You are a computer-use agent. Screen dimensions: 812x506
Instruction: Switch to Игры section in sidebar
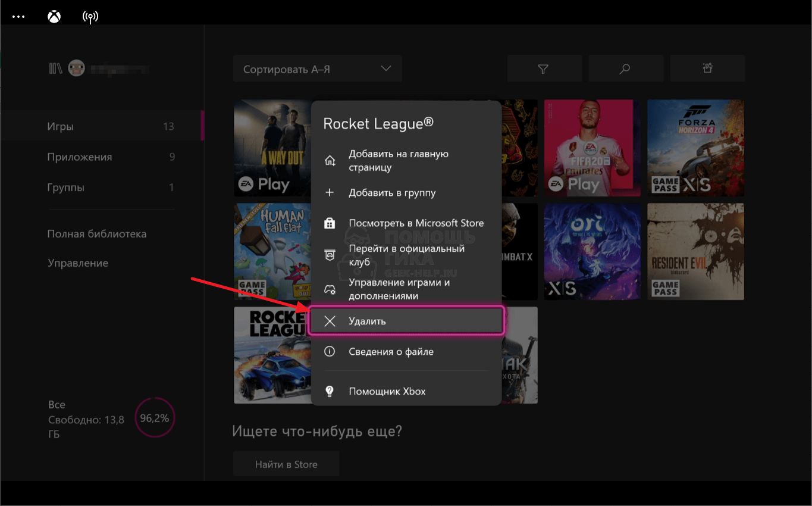pos(102,126)
